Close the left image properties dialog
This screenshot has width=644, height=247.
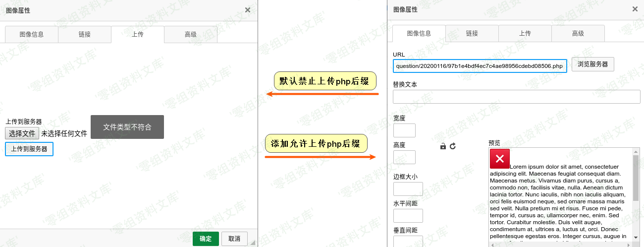248,10
